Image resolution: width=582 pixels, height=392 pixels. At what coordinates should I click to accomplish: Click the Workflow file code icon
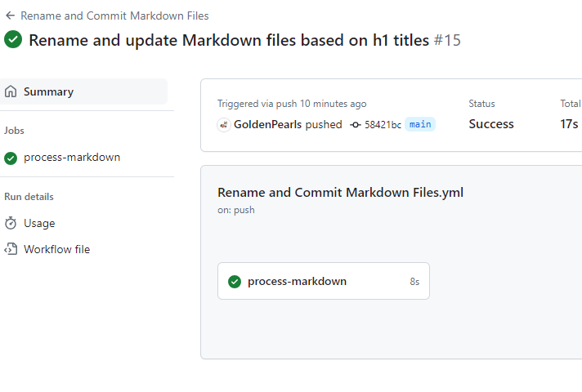[x=11, y=249]
